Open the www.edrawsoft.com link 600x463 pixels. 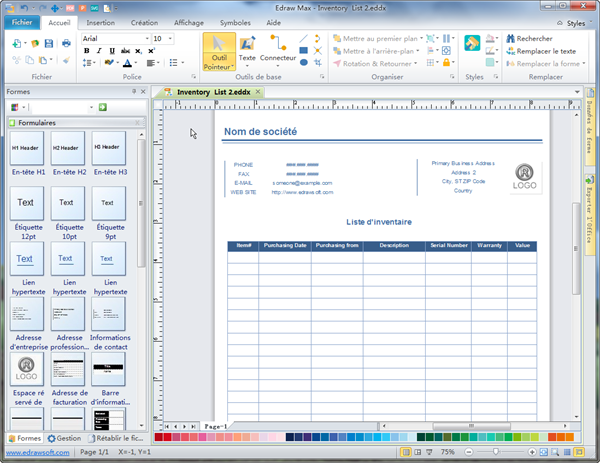pos(35,452)
